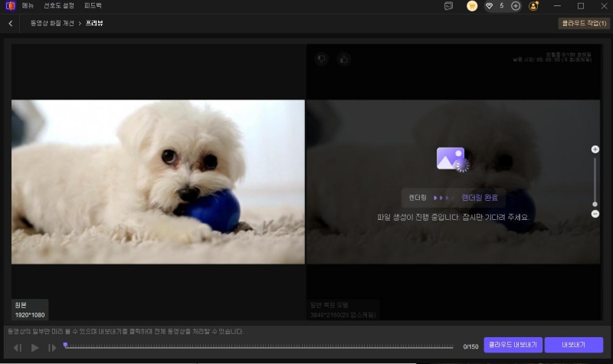Click the 일반 복원 모델 label

click(x=329, y=305)
